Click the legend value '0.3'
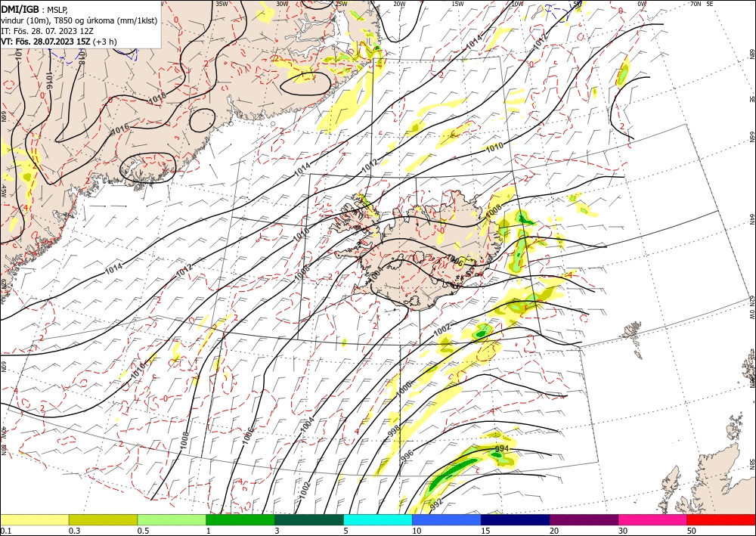 [74, 531]
